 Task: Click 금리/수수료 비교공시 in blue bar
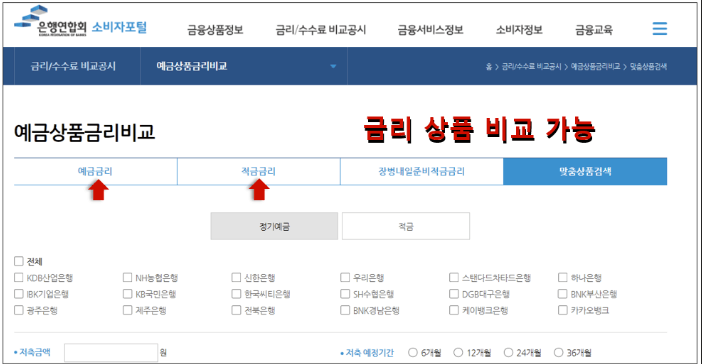click(73, 66)
